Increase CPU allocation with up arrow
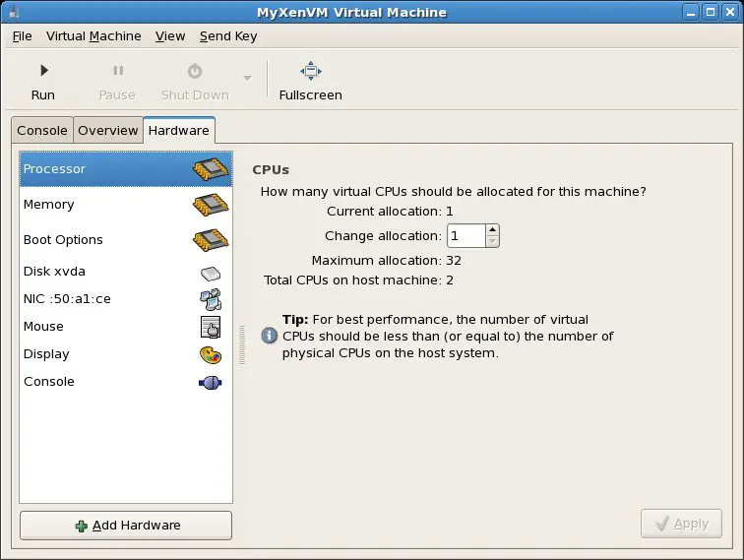This screenshot has width=744, height=560. point(492,230)
